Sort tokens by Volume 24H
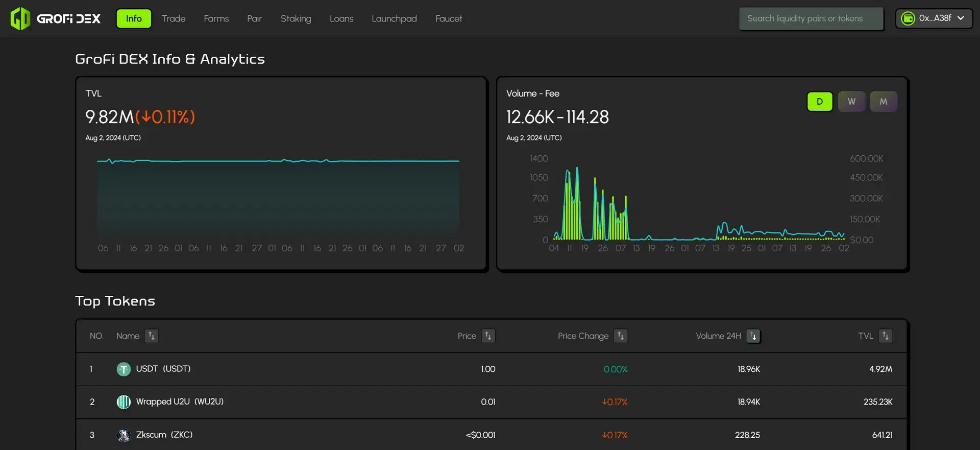 [753, 336]
